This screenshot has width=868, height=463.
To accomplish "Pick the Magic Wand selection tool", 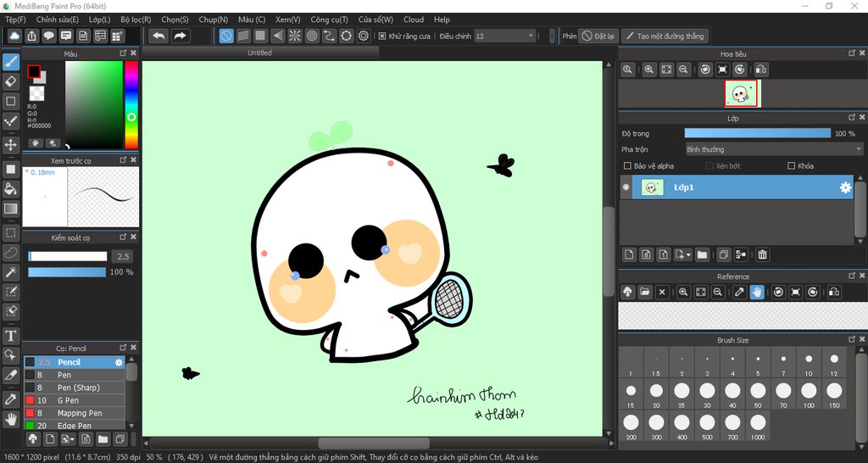I will point(11,272).
